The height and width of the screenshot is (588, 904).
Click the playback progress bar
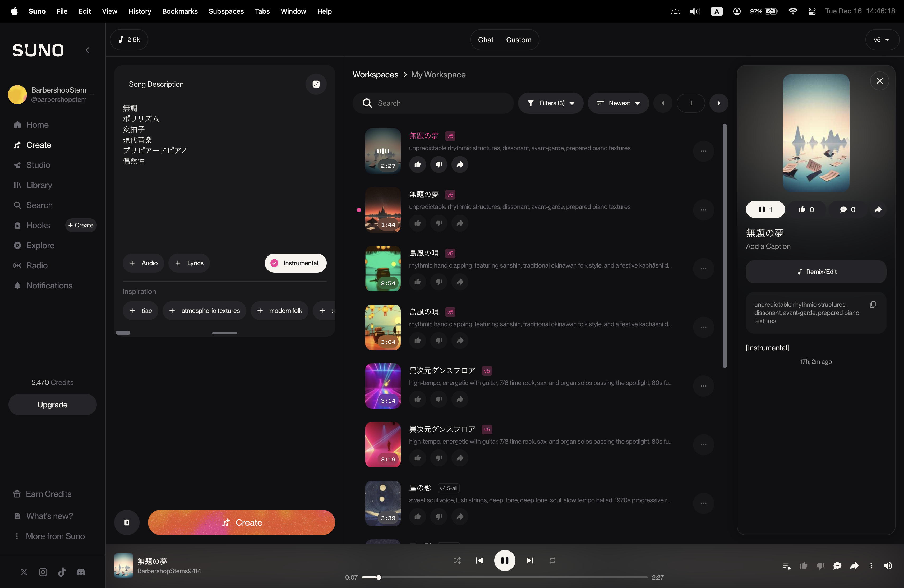coord(505,577)
